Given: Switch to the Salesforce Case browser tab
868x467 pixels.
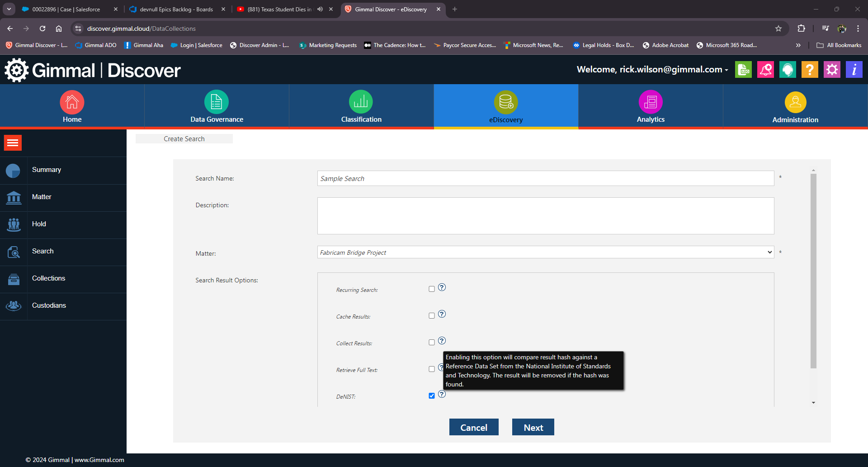Looking at the screenshot, I should click(x=66, y=9).
